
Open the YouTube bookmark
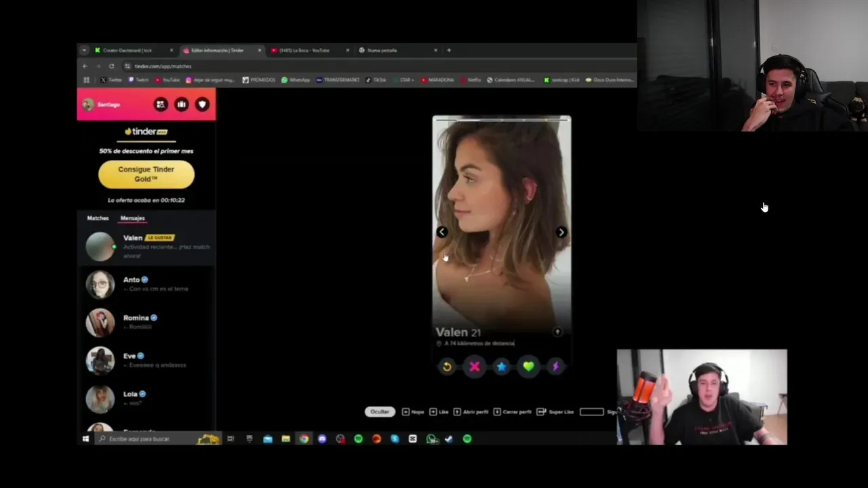pyautogui.click(x=167, y=80)
